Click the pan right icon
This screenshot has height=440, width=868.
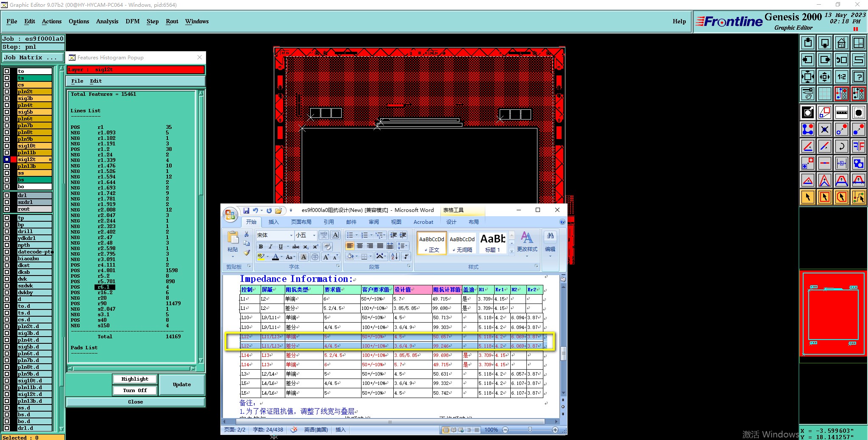click(x=825, y=60)
